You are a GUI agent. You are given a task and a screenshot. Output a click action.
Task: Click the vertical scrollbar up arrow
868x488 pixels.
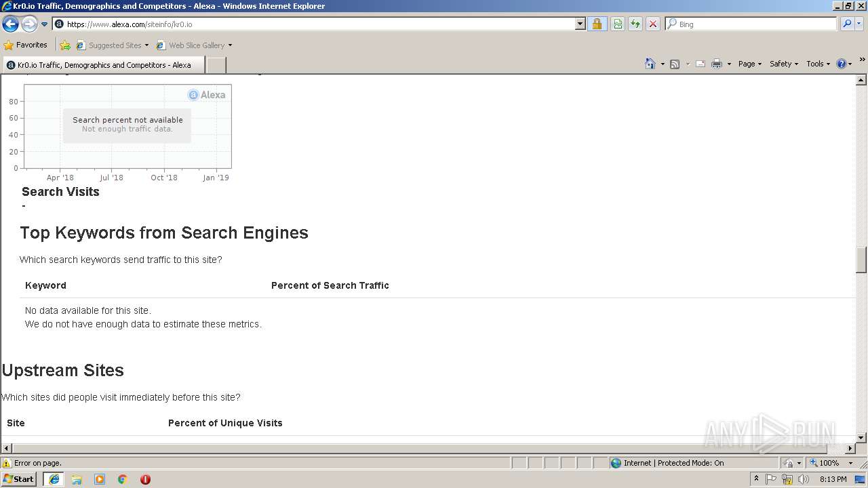point(861,80)
